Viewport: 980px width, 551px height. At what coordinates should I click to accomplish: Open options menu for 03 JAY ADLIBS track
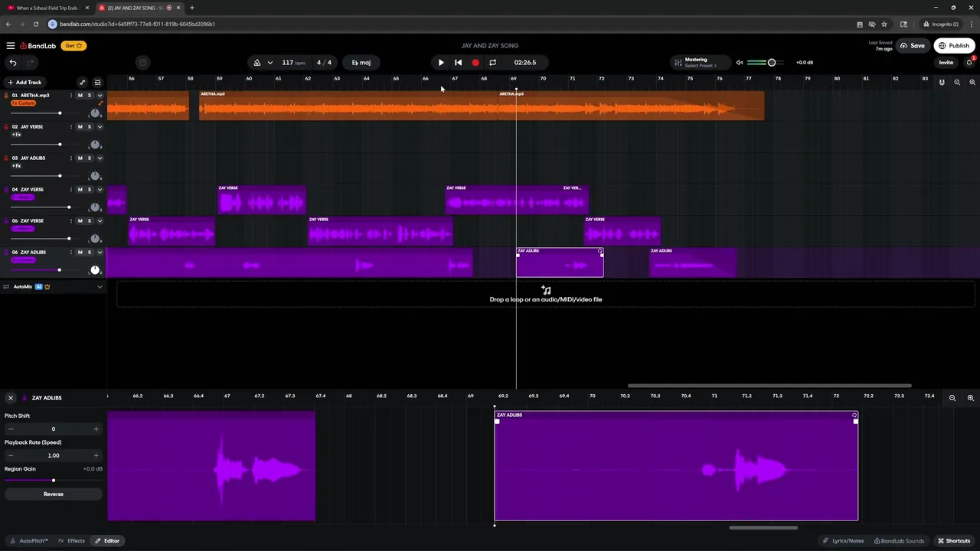coord(71,158)
